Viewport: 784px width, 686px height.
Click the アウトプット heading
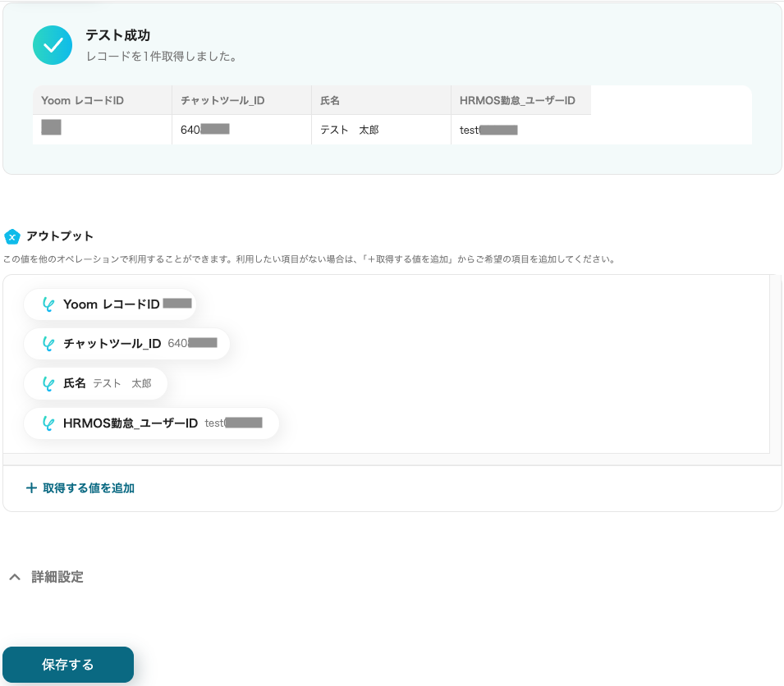(x=60, y=236)
